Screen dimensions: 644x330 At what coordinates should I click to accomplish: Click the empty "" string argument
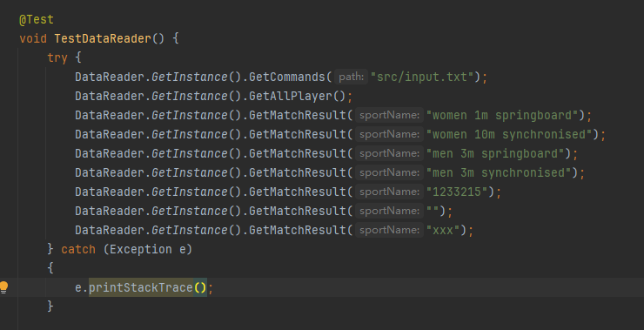(x=433, y=212)
